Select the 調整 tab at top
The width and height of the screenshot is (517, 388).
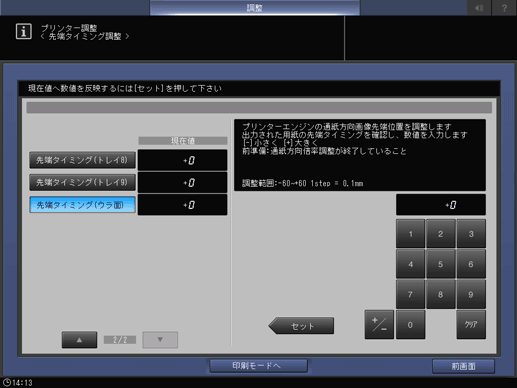click(x=255, y=8)
